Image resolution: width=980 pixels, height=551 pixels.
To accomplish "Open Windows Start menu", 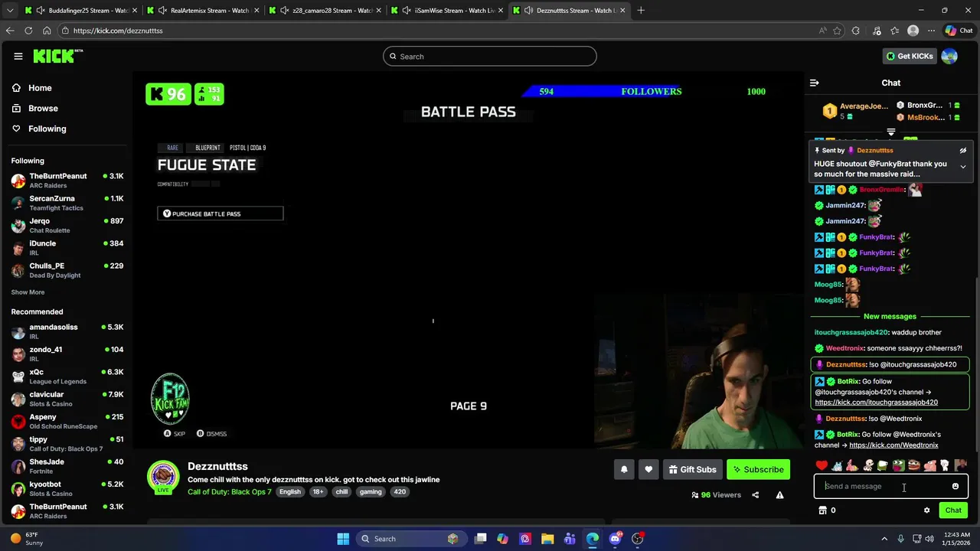I will tap(343, 539).
